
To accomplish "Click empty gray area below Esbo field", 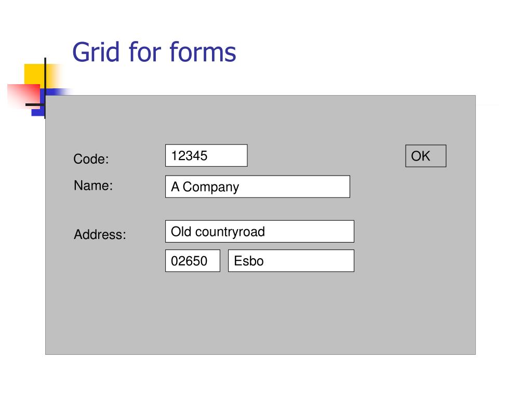I will coord(260,312).
